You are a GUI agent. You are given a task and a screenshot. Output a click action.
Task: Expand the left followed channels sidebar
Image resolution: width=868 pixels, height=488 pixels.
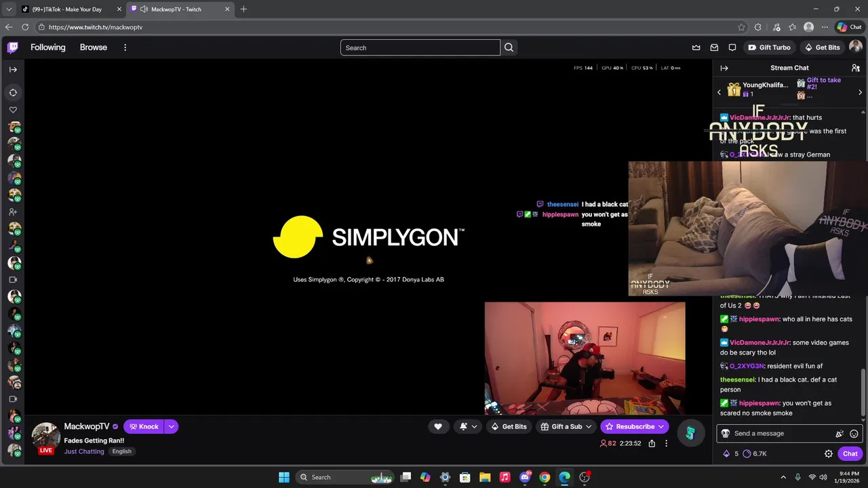pos(13,69)
